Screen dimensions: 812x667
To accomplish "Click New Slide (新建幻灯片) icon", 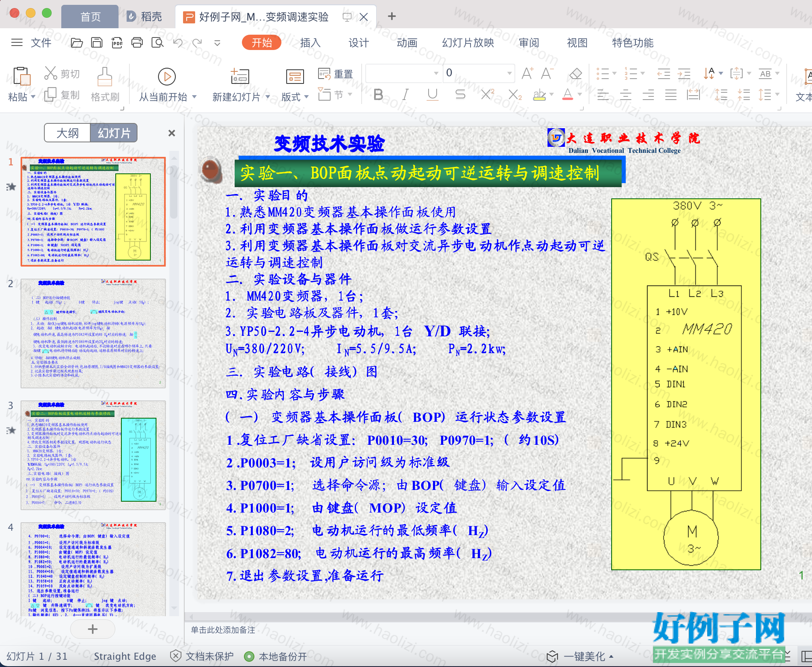I will pyautogui.click(x=240, y=76).
